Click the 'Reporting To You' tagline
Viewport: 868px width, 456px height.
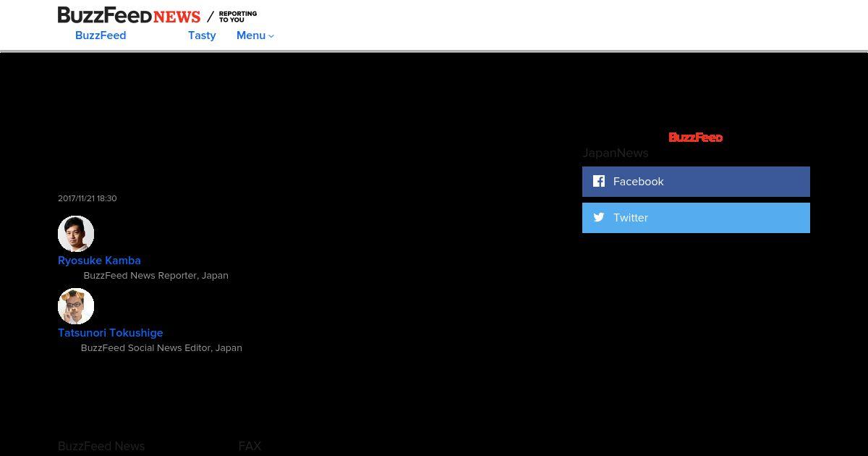238,17
